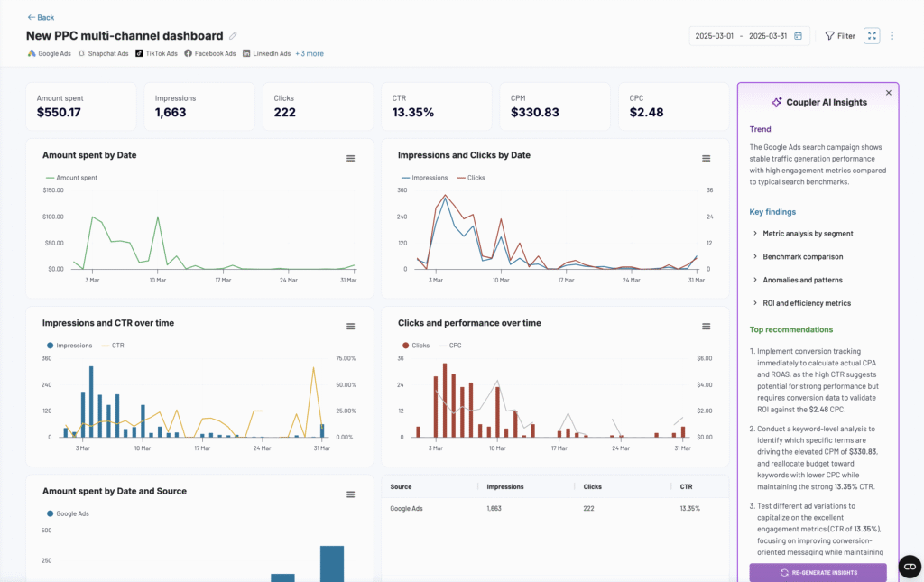Sort table by Impressions column header
This screenshot has height=582, width=924.
(505, 487)
